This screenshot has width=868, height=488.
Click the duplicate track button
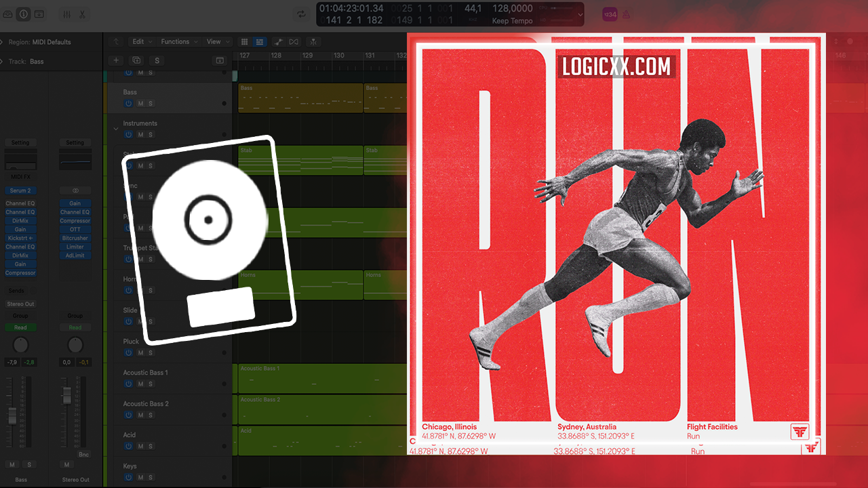tap(136, 60)
